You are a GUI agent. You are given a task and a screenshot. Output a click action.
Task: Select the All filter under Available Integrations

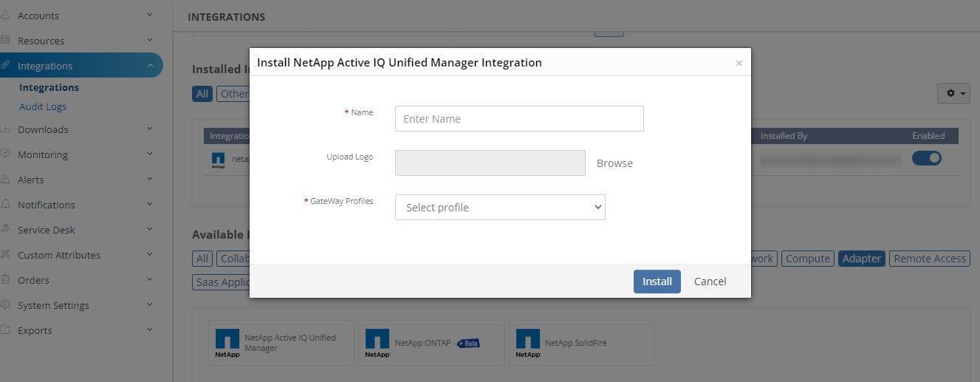click(x=202, y=259)
